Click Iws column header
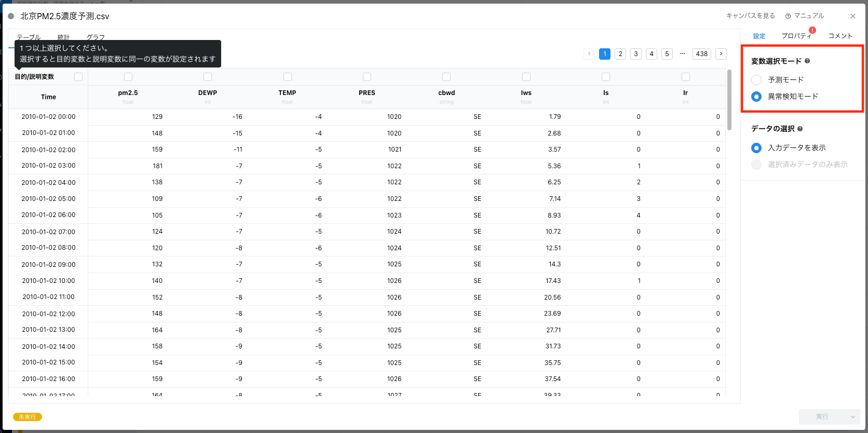This screenshot has height=433, width=868. pos(526,97)
